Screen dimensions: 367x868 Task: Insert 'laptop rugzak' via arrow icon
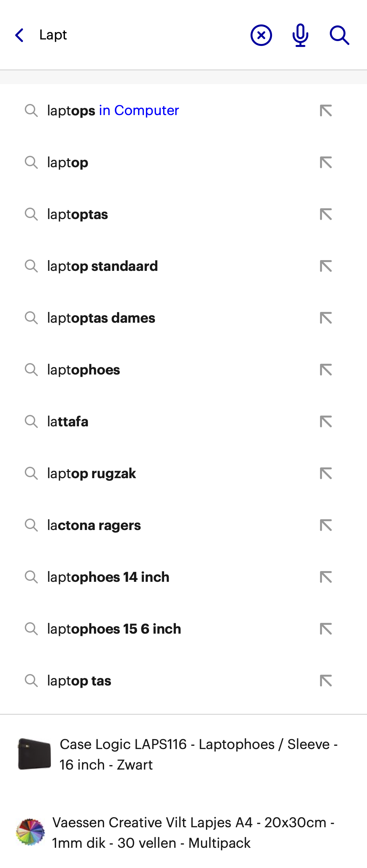[326, 473]
